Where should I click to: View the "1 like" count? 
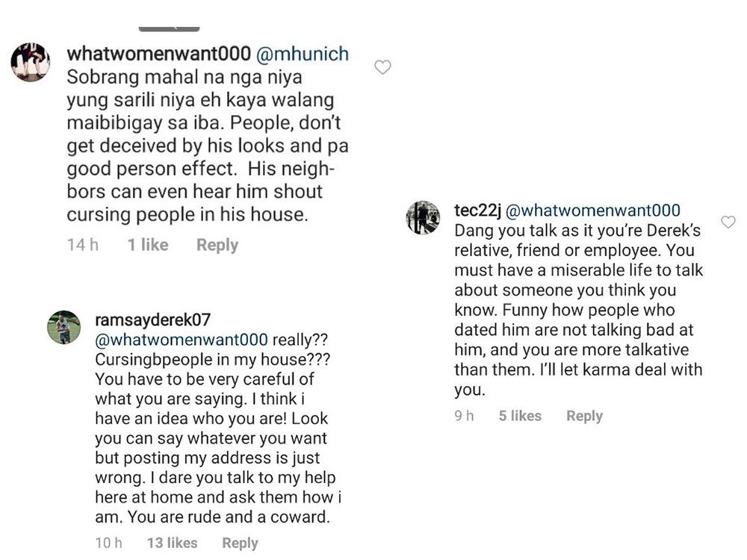(147, 245)
